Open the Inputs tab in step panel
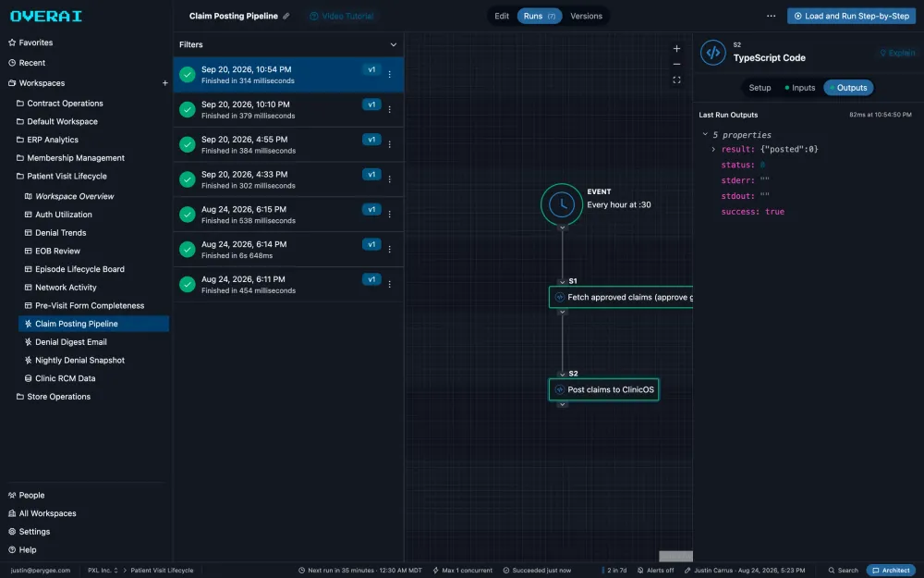924x578 pixels. [799, 88]
